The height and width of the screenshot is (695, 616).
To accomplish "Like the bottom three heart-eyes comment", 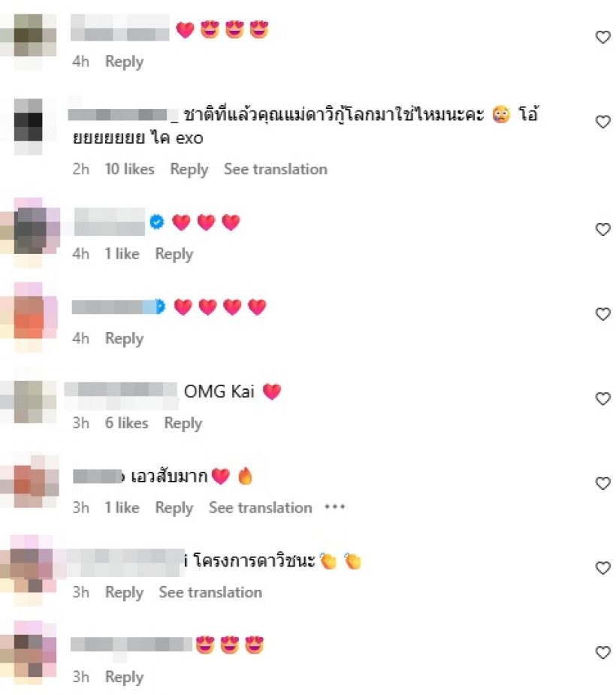I will pyautogui.click(x=602, y=652).
